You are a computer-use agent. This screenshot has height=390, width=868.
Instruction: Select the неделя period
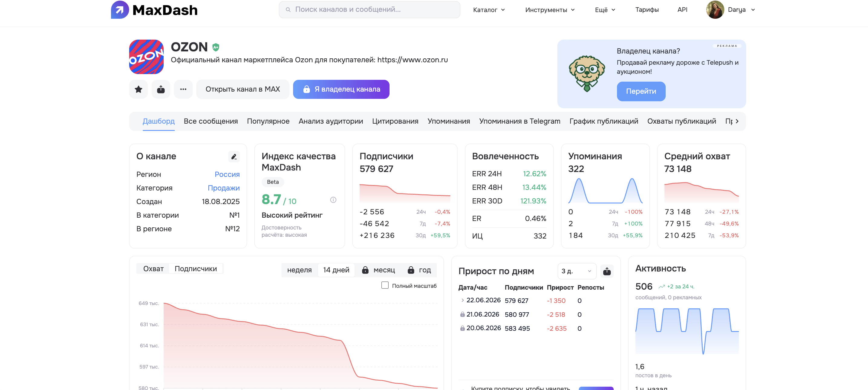coord(299,270)
